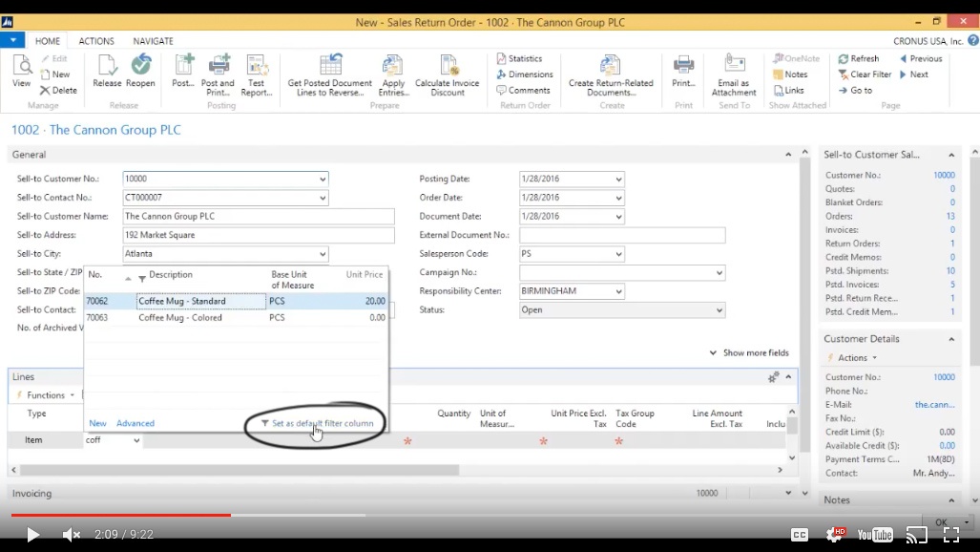
Task: Open Status dropdown
Action: [x=719, y=310]
